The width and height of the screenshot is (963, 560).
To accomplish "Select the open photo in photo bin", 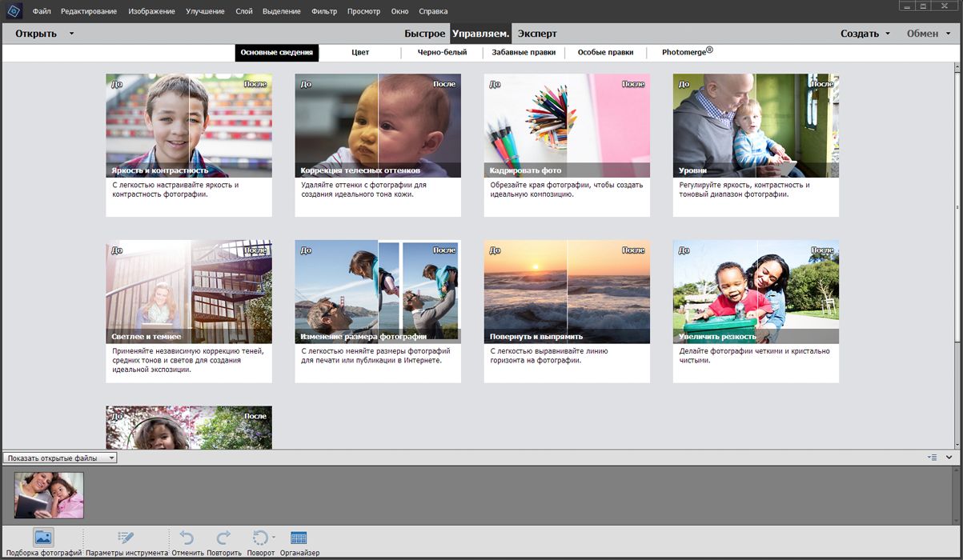I will point(49,495).
